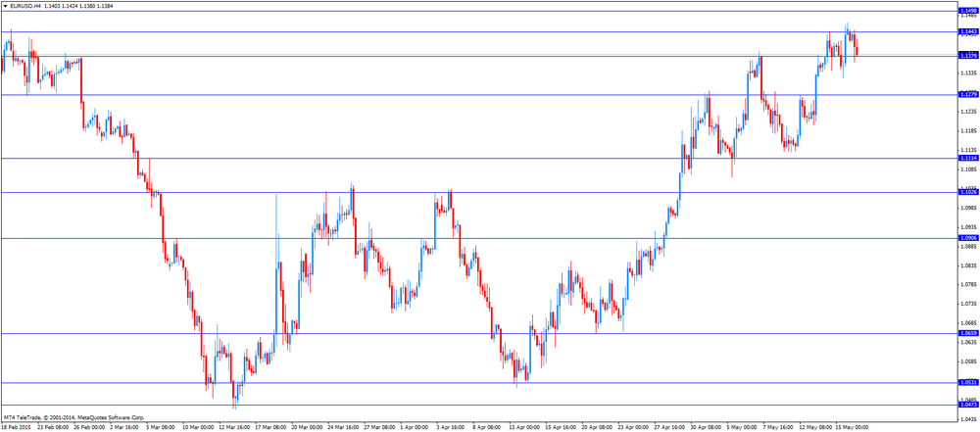
Task: Click the 1.0935 price scale value
Action: click(969, 227)
